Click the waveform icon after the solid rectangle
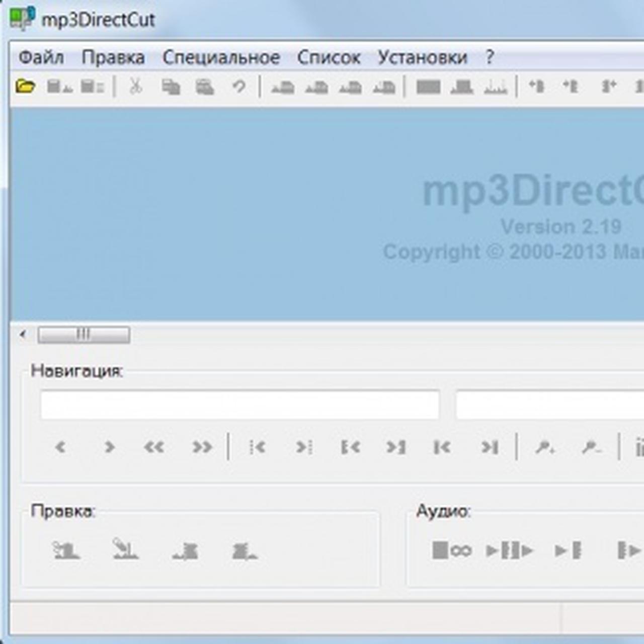 [x=462, y=88]
